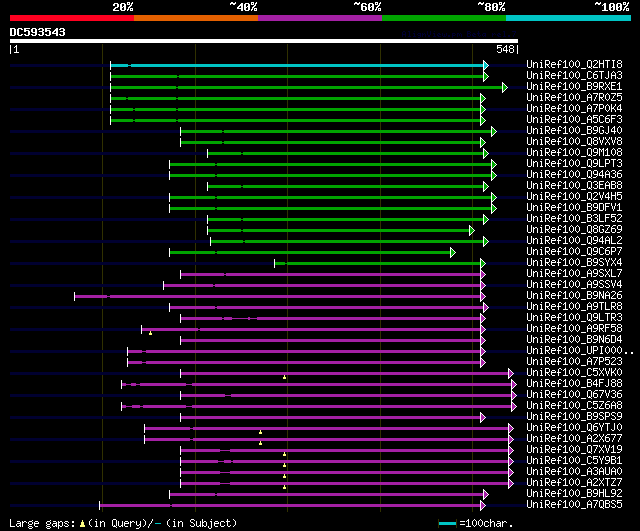Click the yellow gap marker under the Q6YTJ0 bar

coord(260,432)
